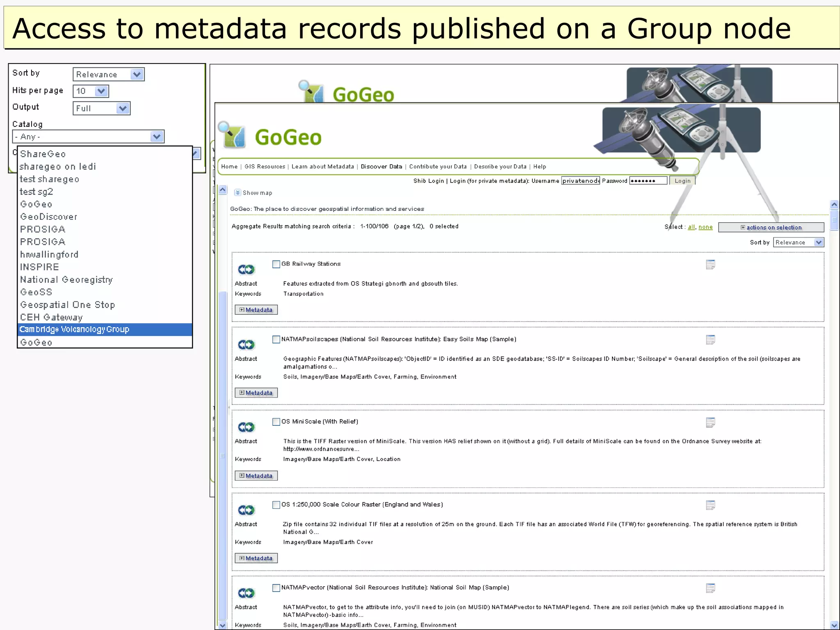Open Discover Data menu item
Viewport: 840px width, 630px height.
[381, 167]
